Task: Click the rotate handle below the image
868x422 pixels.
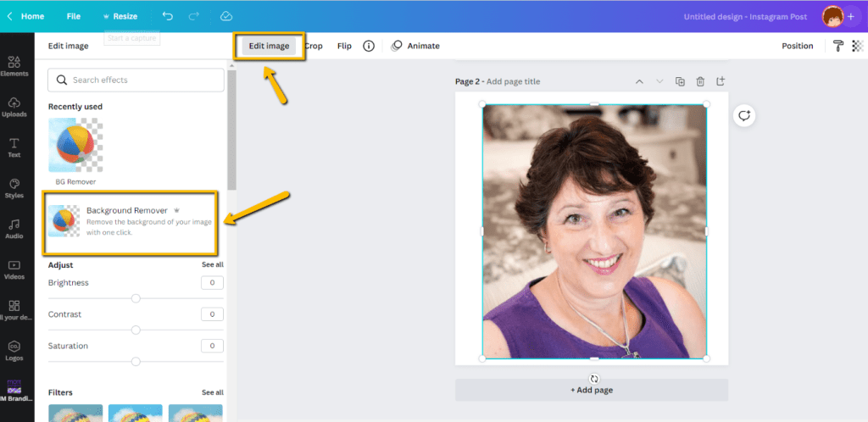Action: click(594, 379)
